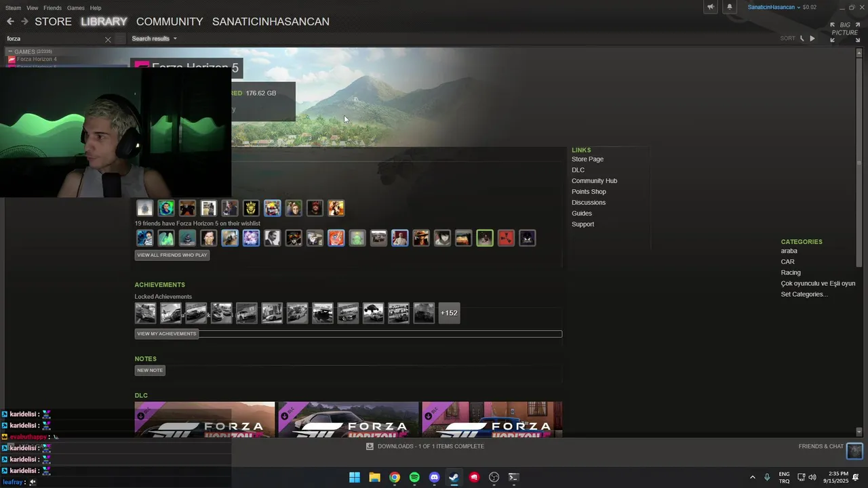Click View All Friends Who Play button

172,255
